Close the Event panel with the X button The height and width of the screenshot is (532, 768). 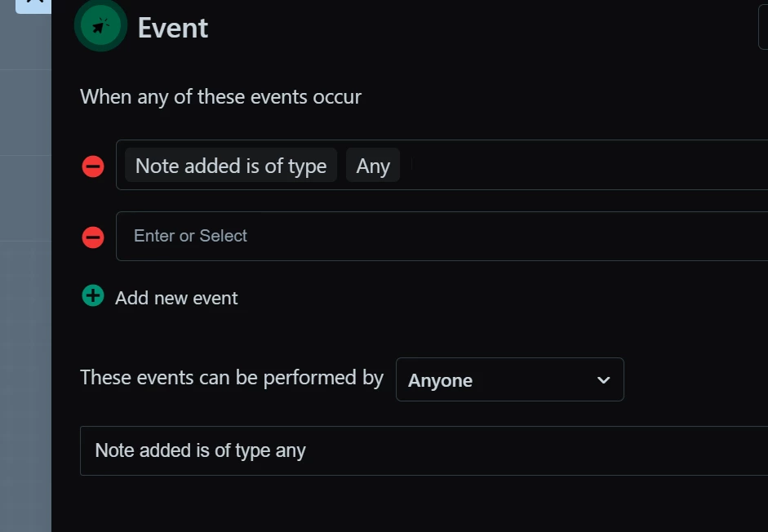click(33, 5)
